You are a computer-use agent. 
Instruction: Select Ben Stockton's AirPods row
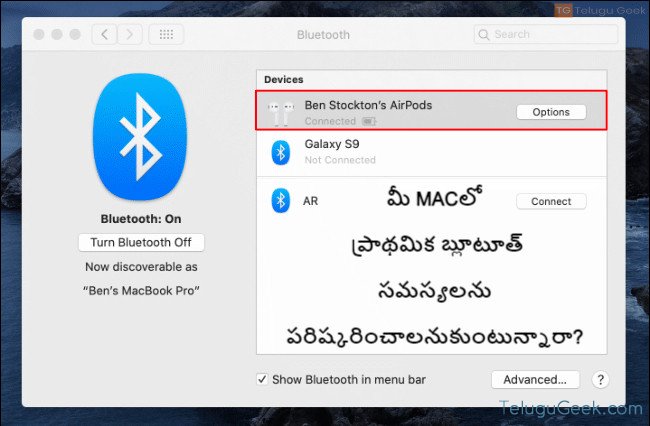point(431,111)
